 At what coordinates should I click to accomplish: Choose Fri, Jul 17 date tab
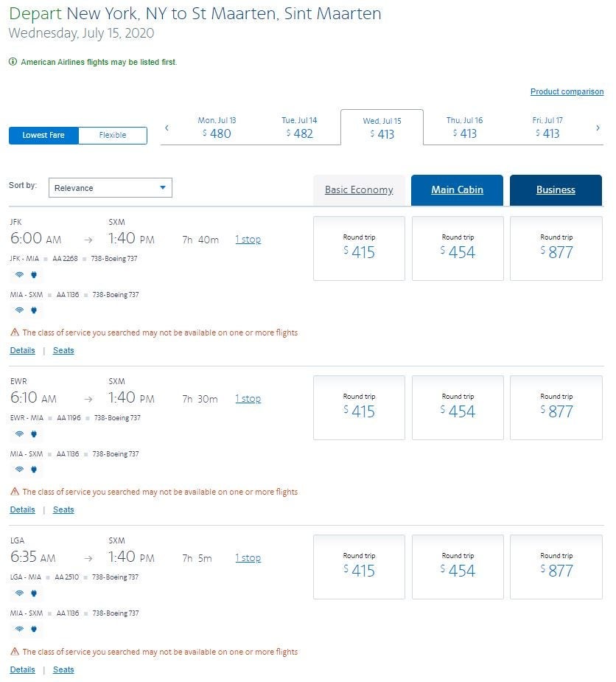tap(547, 128)
